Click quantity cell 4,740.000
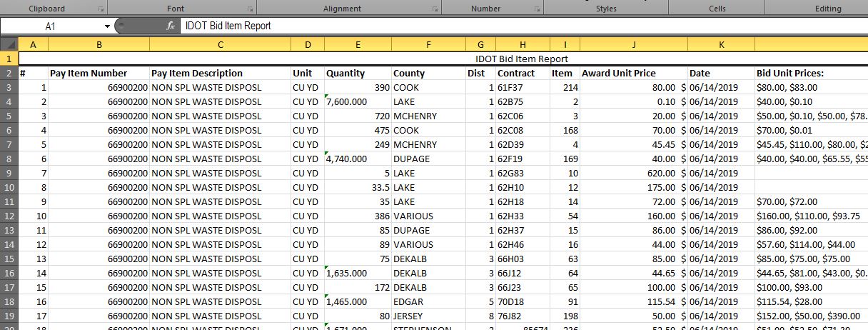Screen dimensions: 868x330 point(358,159)
